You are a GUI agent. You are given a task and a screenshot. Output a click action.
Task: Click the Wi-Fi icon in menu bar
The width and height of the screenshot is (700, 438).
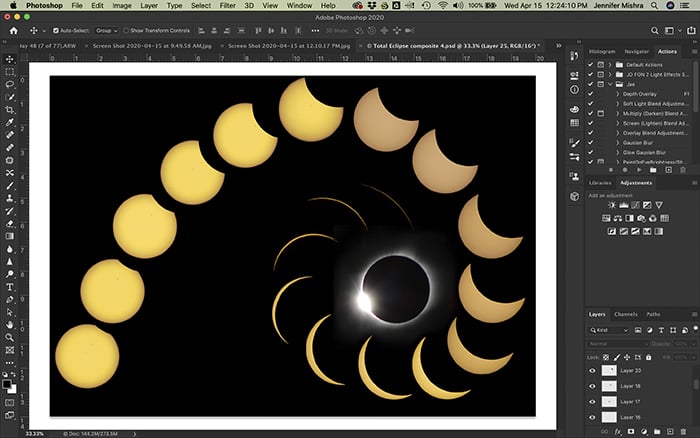coord(442,5)
